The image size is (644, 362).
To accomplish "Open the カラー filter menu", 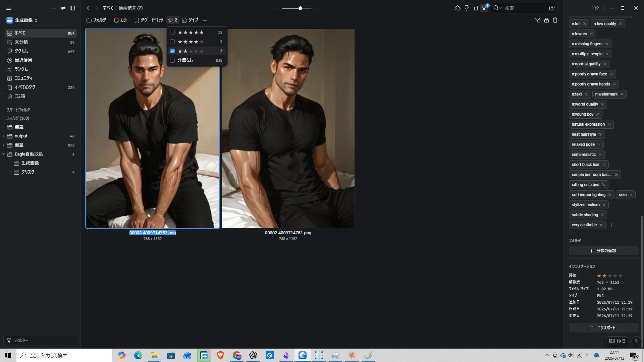I will click(121, 20).
